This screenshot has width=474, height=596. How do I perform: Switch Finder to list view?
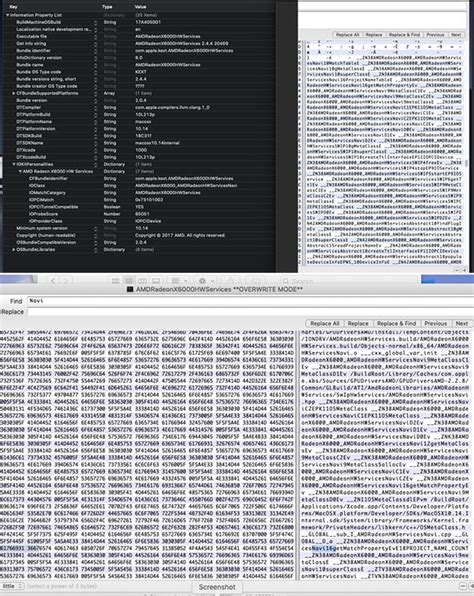(129, 281)
